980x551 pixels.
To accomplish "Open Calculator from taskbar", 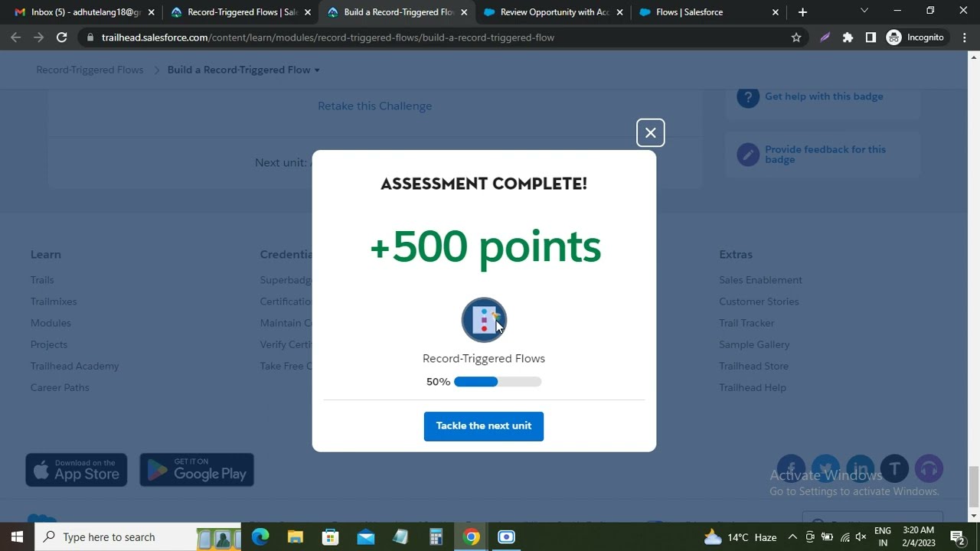I will point(436,536).
